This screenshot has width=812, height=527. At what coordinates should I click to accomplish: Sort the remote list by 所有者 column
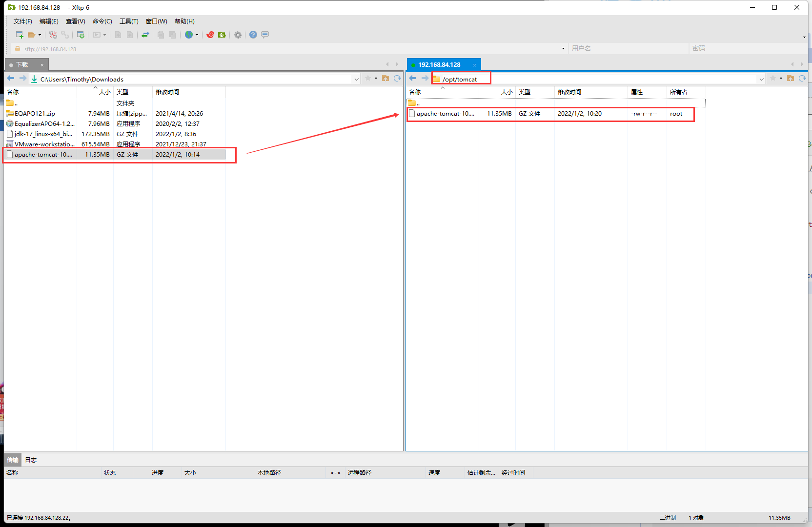[x=686, y=92]
